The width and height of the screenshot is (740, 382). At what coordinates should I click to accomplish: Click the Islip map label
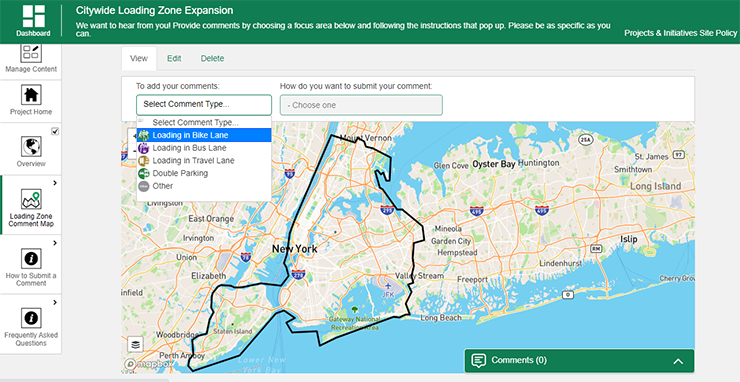(x=629, y=239)
